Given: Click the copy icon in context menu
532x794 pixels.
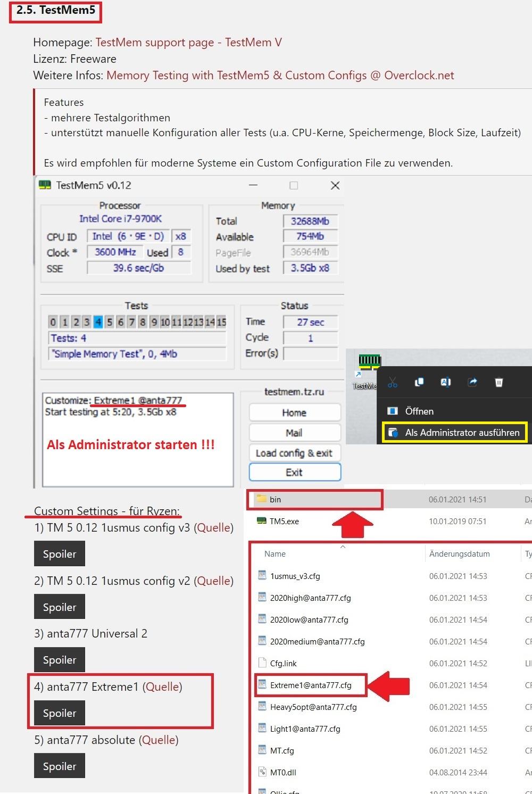Looking at the screenshot, I should [x=419, y=382].
